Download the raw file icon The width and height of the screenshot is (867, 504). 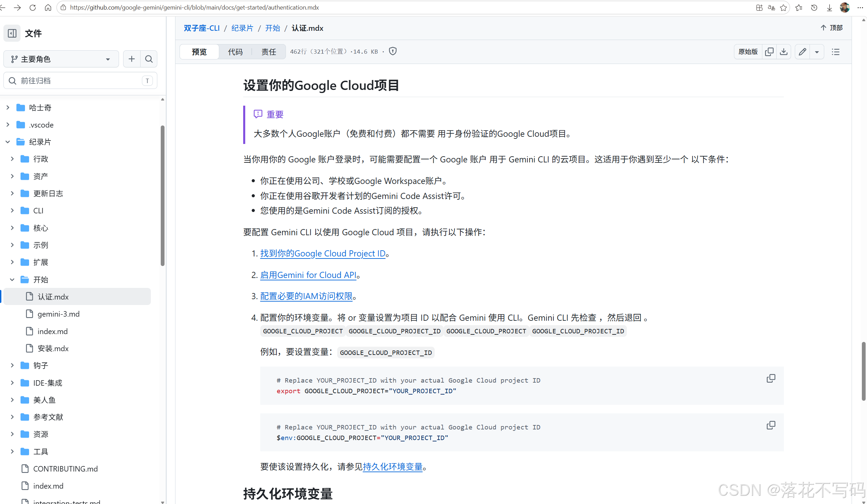click(784, 52)
